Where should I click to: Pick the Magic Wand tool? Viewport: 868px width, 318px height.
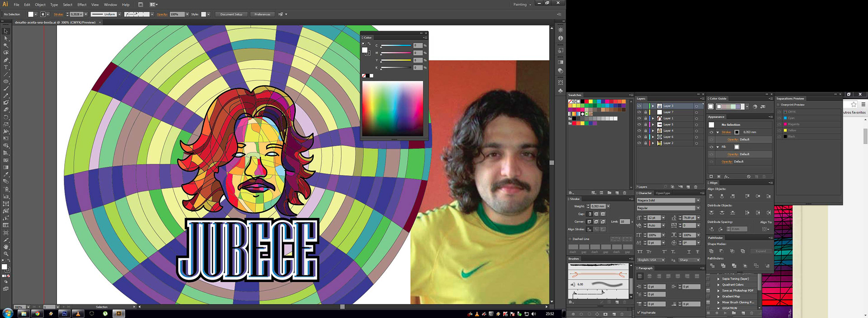[6, 46]
